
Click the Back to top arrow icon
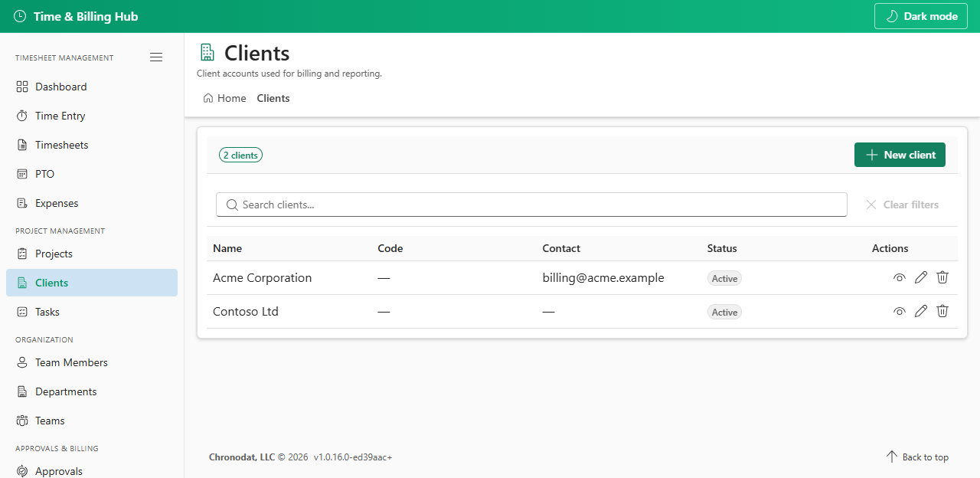[892, 457]
